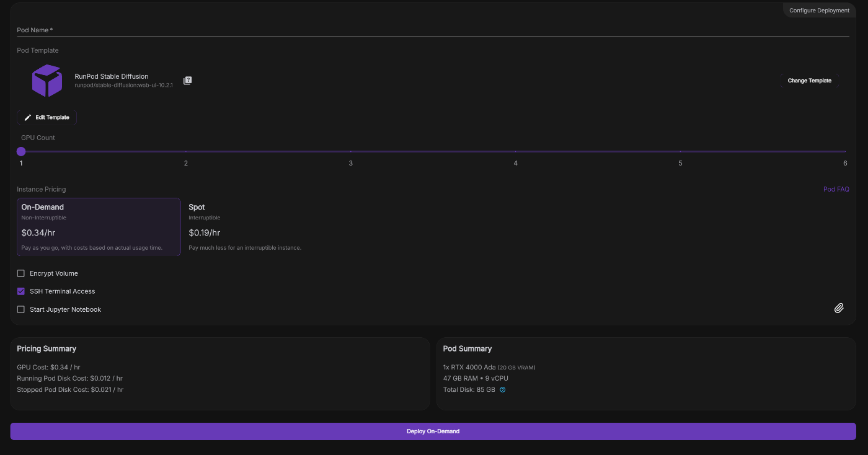Click the Pod Summary heading
The height and width of the screenshot is (455, 868).
[467, 348]
